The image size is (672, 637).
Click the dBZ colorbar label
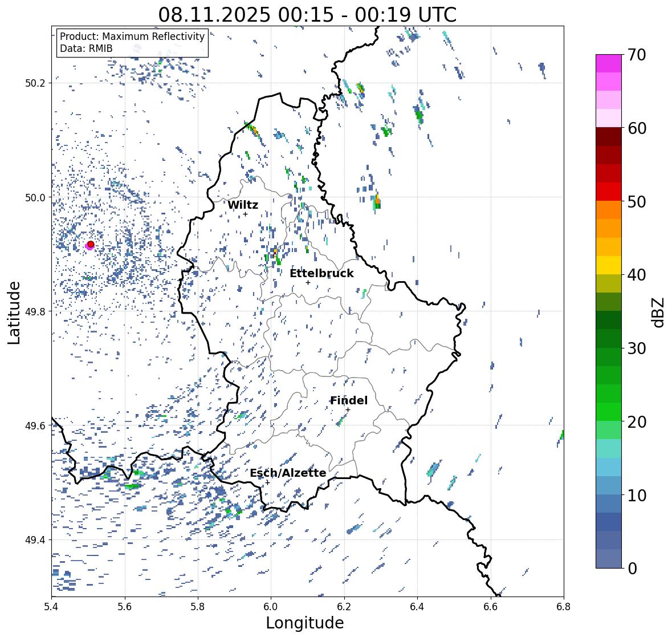(x=659, y=312)
